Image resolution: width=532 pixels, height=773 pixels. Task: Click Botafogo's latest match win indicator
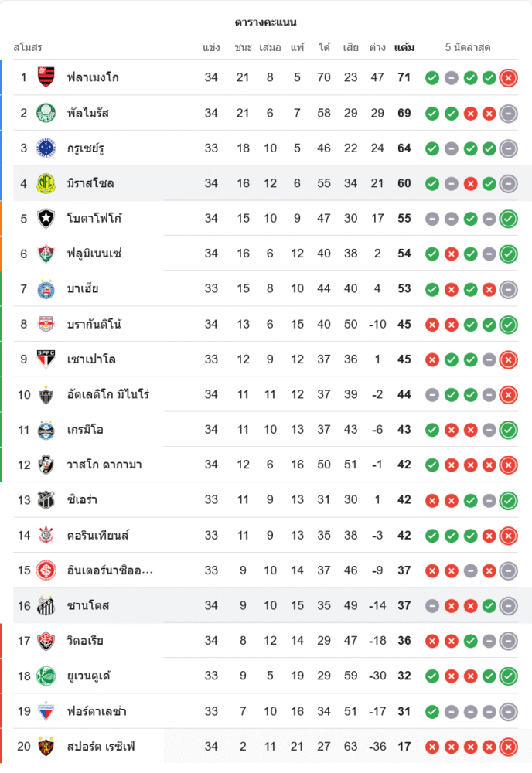[x=508, y=219]
